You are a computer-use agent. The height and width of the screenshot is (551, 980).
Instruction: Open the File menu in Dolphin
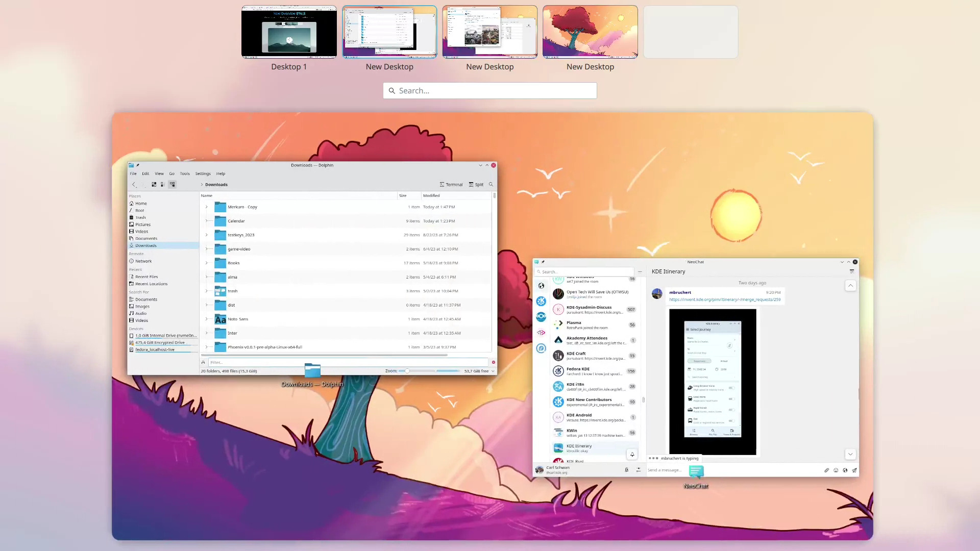click(x=133, y=173)
